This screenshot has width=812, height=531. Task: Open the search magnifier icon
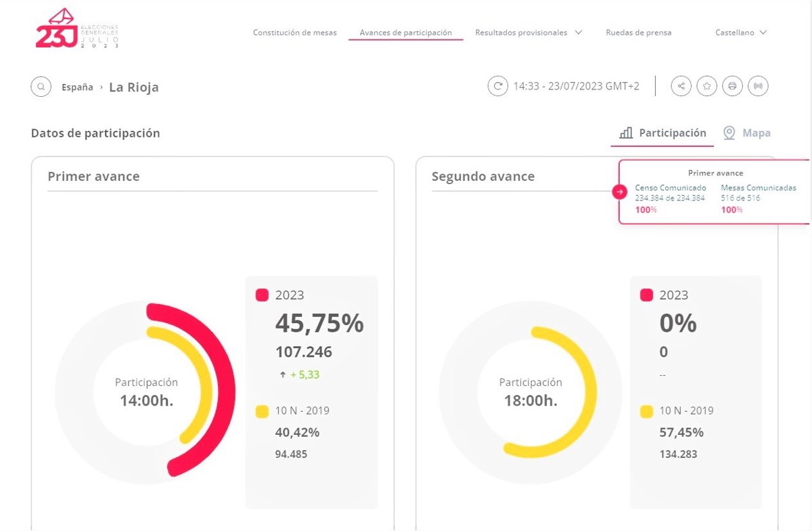tap(41, 87)
